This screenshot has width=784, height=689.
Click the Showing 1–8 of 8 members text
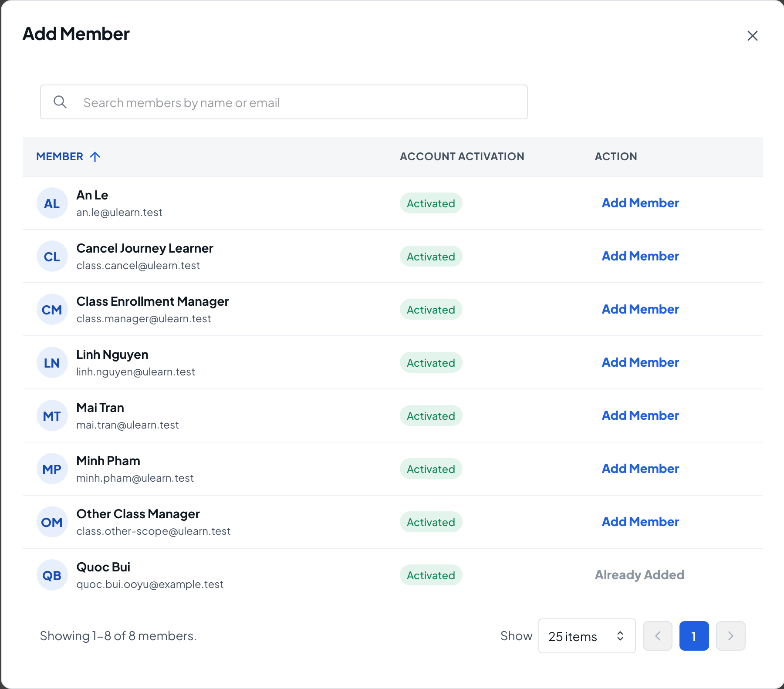click(118, 636)
